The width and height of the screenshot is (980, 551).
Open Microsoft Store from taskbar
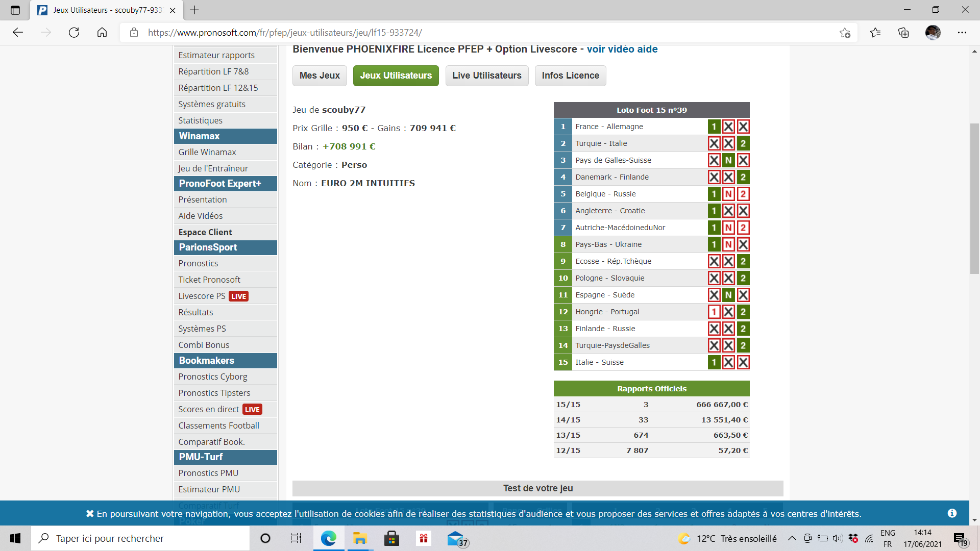[391, 538]
